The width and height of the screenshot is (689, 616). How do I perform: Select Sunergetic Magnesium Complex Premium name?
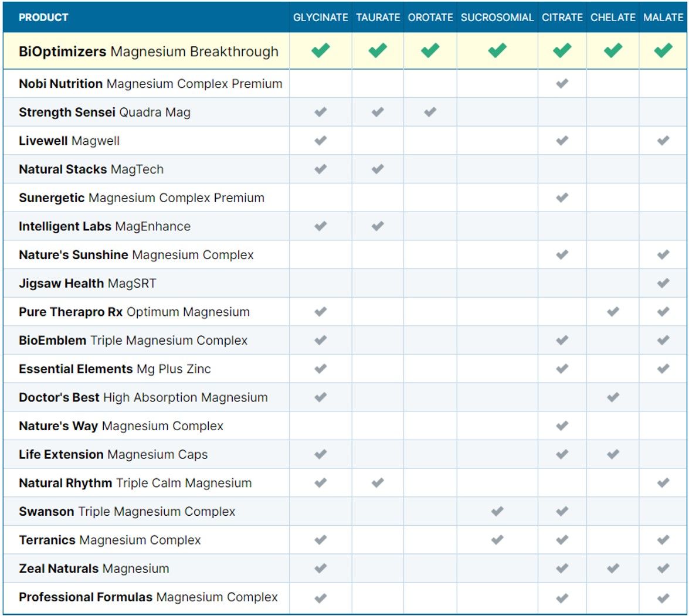click(x=141, y=198)
